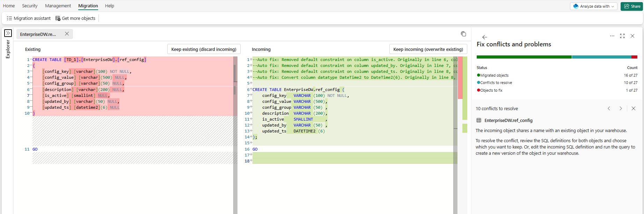
Task: Open Migration assistant
Action: pos(29,18)
